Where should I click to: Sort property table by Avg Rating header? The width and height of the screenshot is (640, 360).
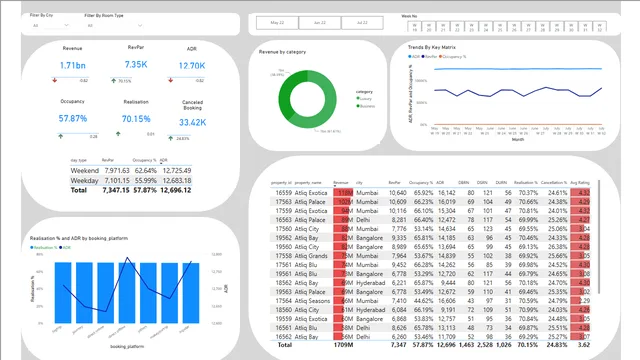pyautogui.click(x=580, y=183)
